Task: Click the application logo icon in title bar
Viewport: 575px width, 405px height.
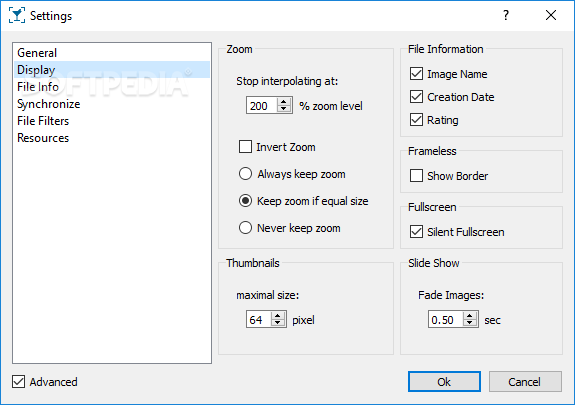Action: pyautogui.click(x=17, y=15)
